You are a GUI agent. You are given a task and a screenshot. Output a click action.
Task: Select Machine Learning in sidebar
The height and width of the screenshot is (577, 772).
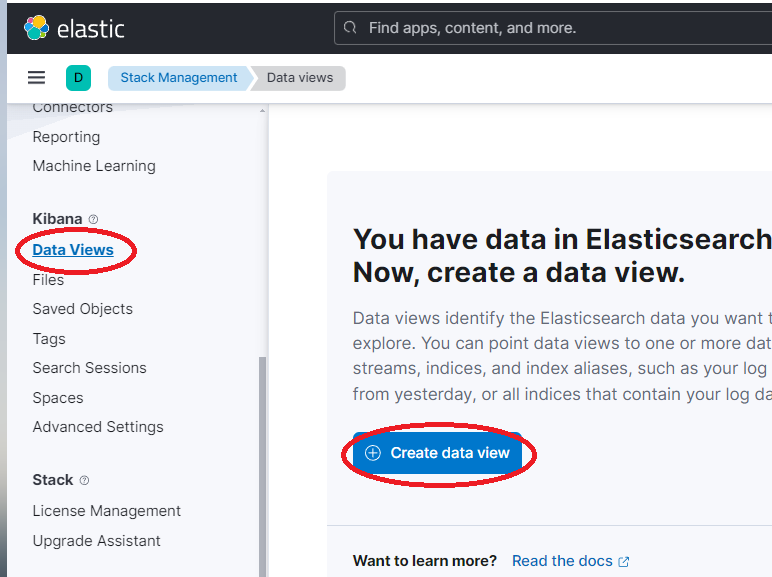coord(94,166)
